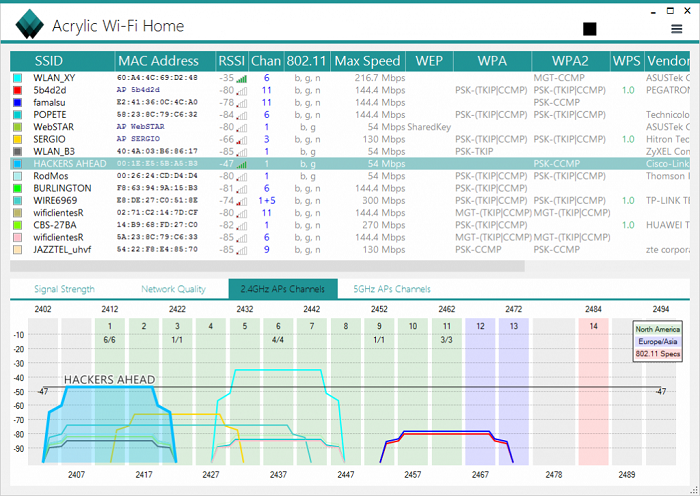Sort by the WEP column header
700x496 pixels.
[429, 61]
